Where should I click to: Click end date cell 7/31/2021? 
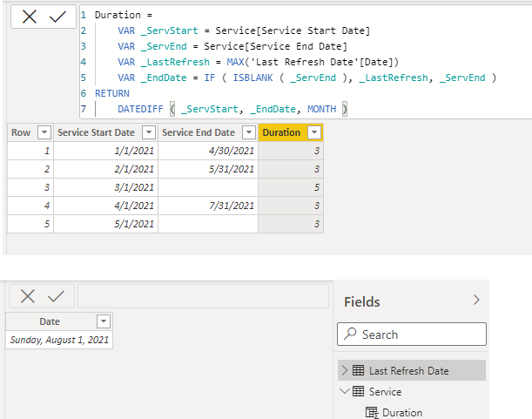click(x=208, y=206)
